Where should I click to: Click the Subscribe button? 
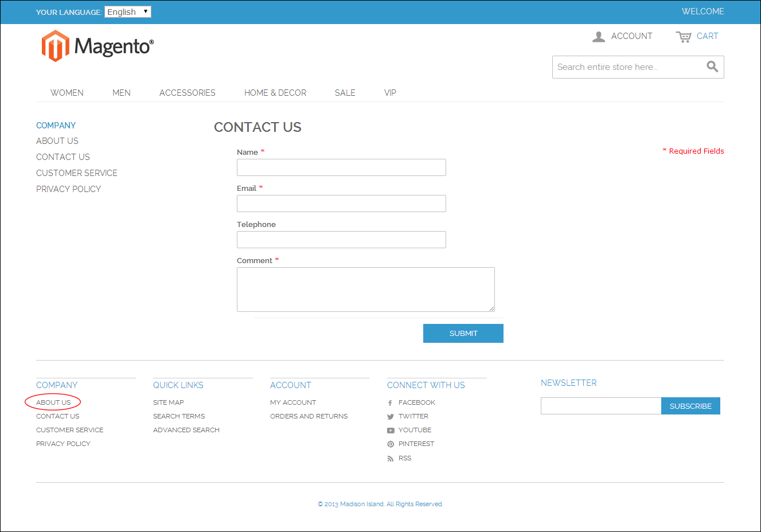click(690, 406)
